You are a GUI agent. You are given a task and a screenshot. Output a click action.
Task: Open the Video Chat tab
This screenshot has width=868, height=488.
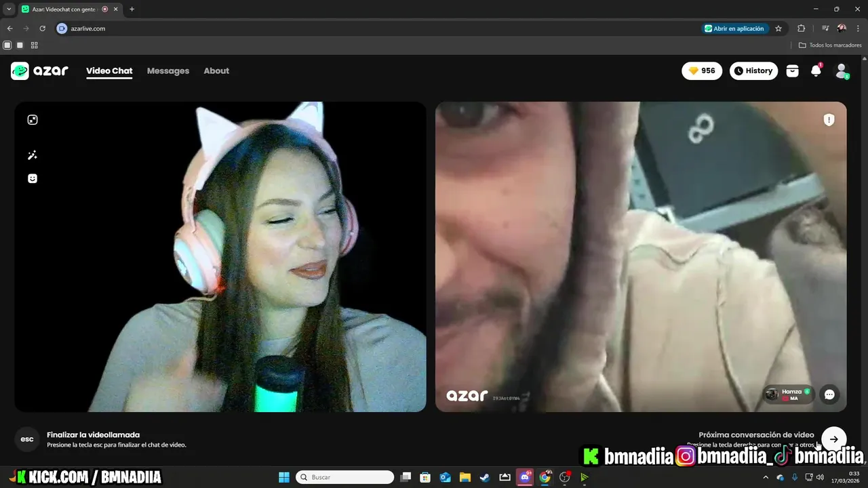click(109, 70)
